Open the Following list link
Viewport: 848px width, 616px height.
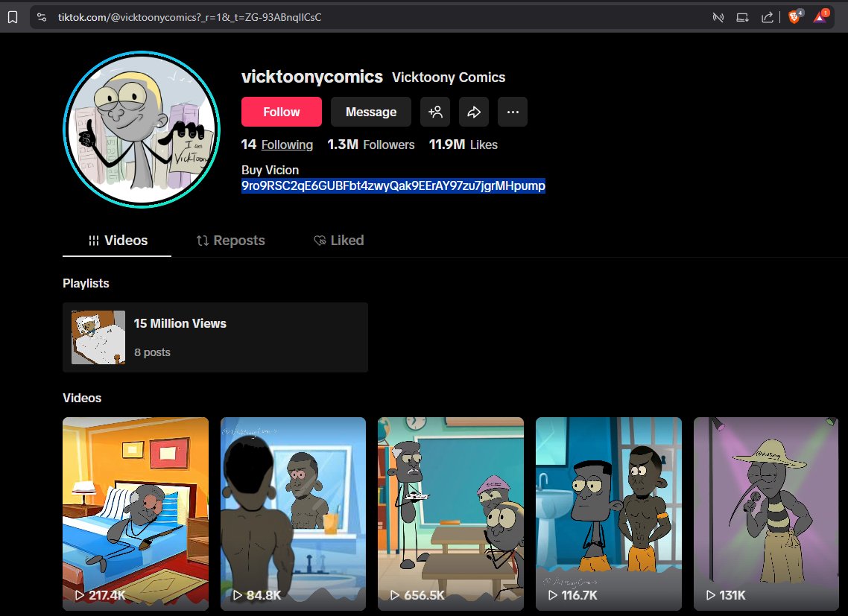pyautogui.click(x=287, y=145)
